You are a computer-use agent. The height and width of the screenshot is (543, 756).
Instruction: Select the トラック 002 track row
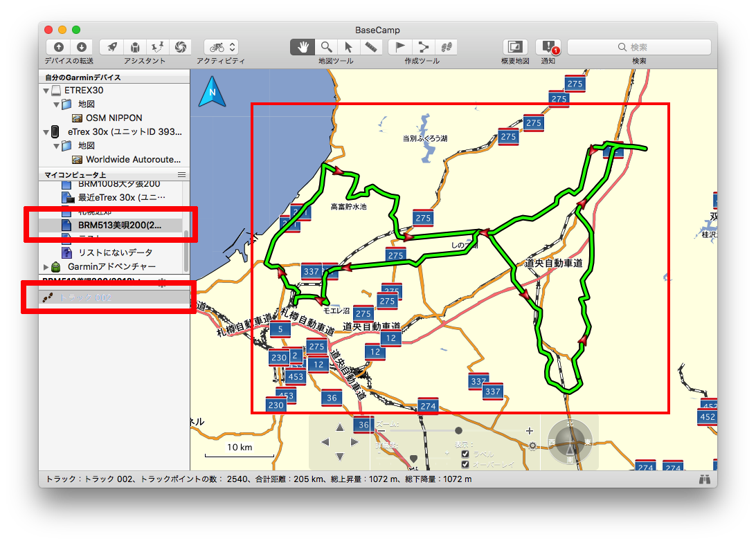point(115,297)
